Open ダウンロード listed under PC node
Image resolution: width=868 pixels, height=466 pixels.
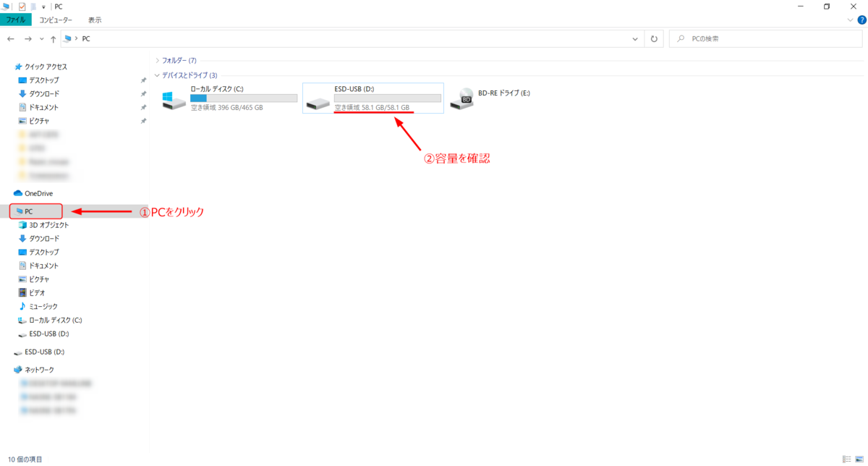tap(39, 238)
